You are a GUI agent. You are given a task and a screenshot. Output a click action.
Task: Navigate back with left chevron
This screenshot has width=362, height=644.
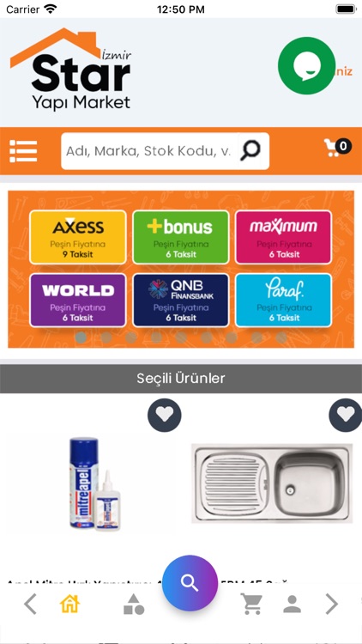click(30, 605)
